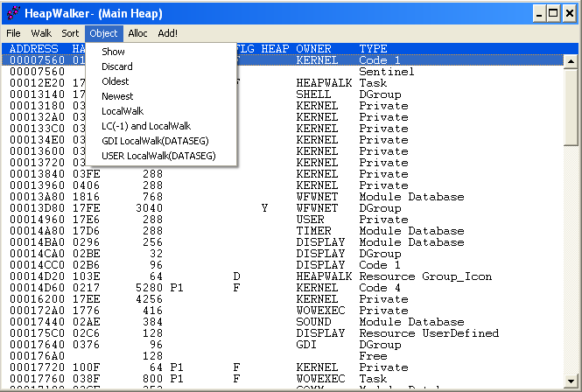Open the Walk menu
The width and height of the screenshot is (582, 392).
(41, 33)
